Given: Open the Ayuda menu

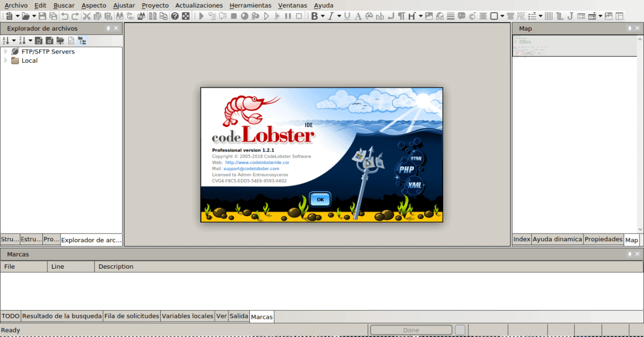Looking at the screenshot, I should (x=324, y=6).
